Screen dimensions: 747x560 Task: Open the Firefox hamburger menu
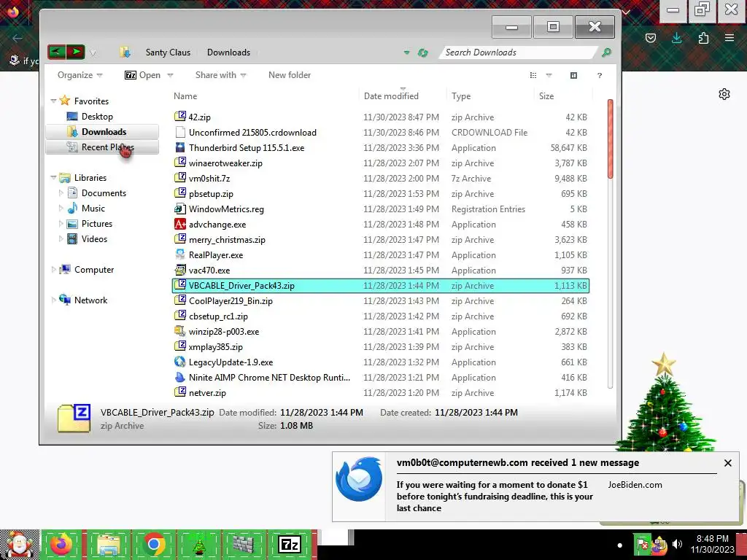(x=729, y=38)
